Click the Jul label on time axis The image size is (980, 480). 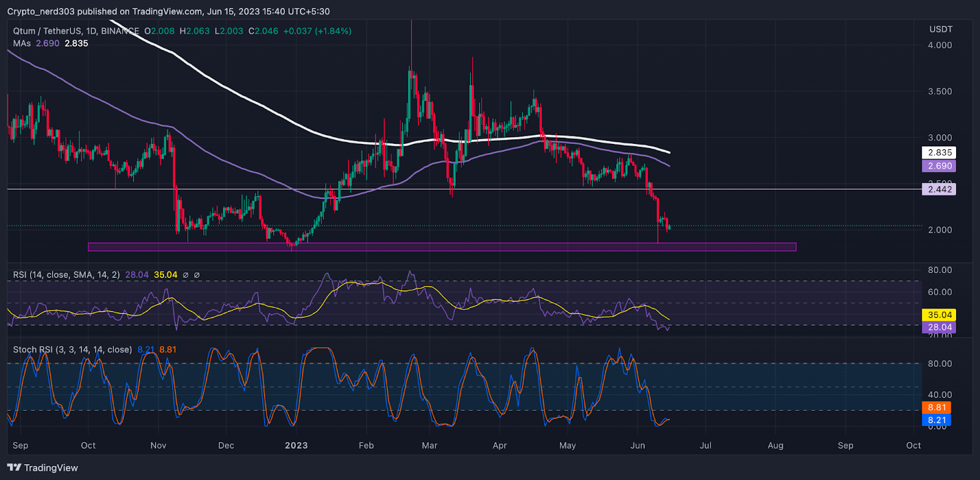pyautogui.click(x=706, y=446)
